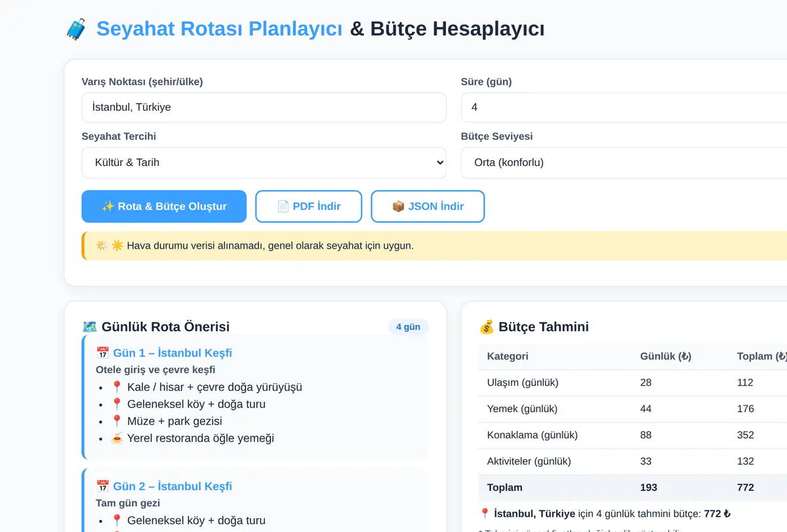Click the '4 gün' badge

[408, 327]
